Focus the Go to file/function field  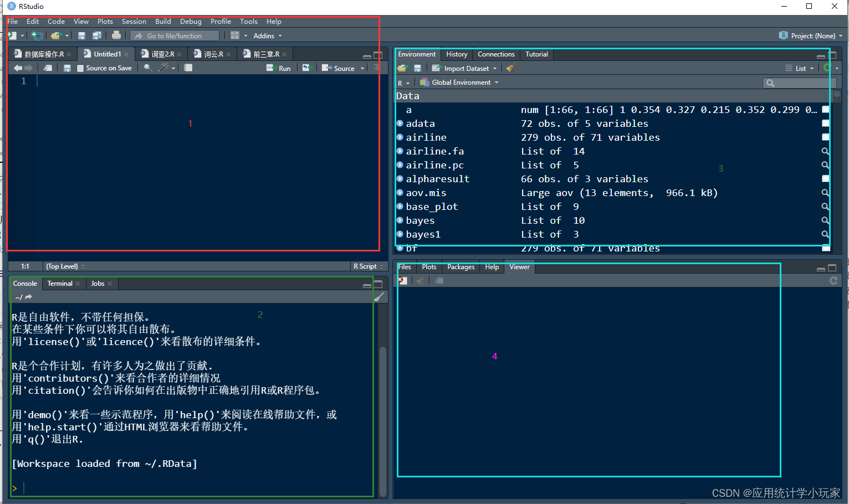click(175, 35)
